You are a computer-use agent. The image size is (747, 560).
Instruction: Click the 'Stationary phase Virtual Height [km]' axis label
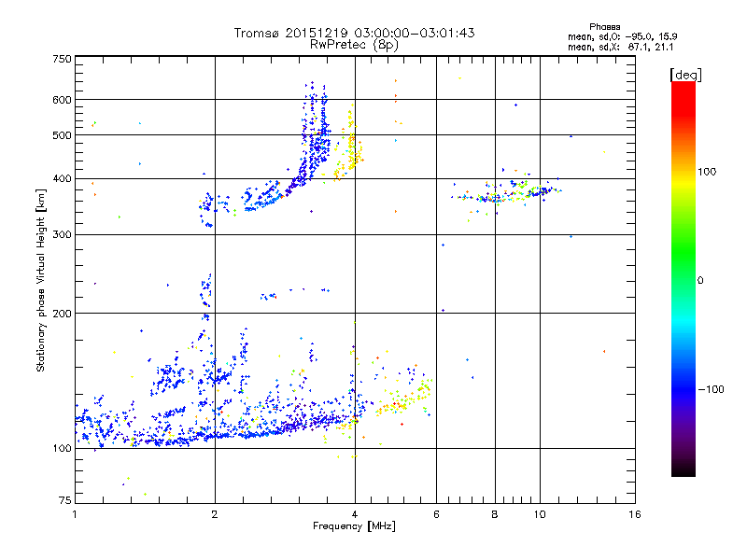[40, 281]
